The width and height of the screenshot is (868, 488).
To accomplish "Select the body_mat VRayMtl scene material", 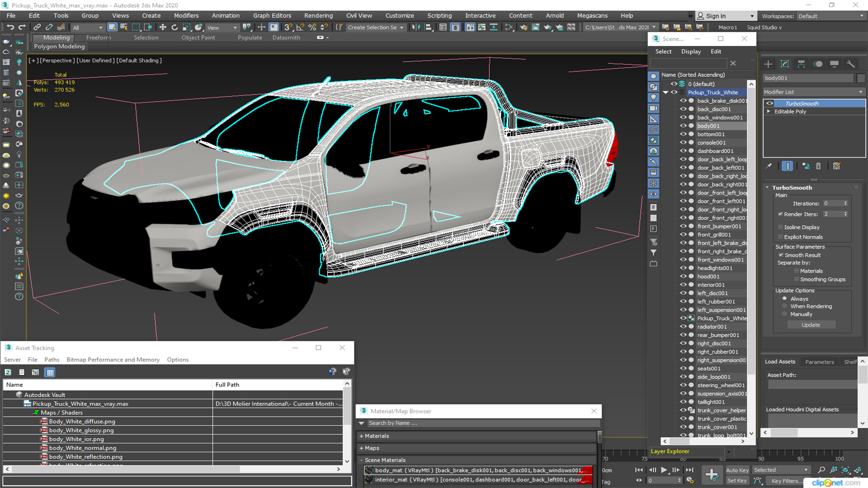I will click(478, 470).
